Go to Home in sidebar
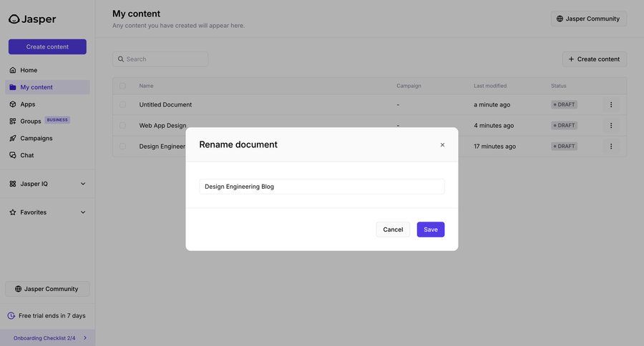 pos(47,70)
